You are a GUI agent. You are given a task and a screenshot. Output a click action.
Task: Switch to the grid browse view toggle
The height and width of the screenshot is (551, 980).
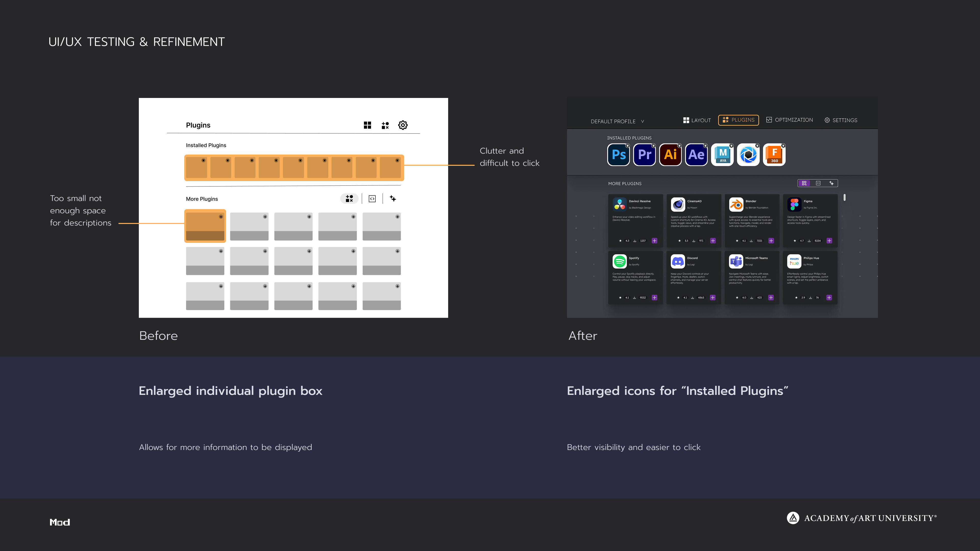click(804, 183)
